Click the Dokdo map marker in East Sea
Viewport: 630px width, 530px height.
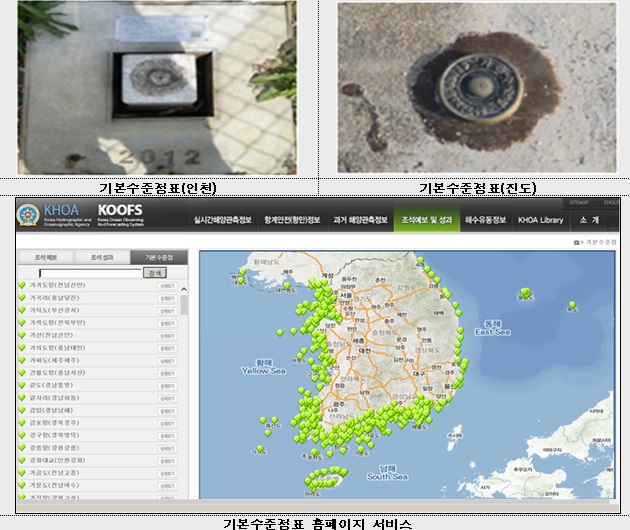pyautogui.click(x=572, y=305)
